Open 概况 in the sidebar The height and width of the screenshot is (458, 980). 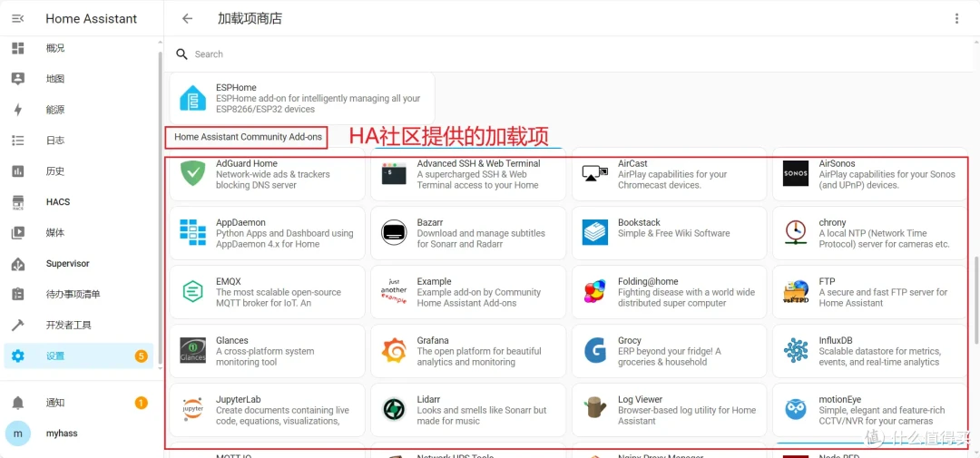pyautogui.click(x=79, y=48)
